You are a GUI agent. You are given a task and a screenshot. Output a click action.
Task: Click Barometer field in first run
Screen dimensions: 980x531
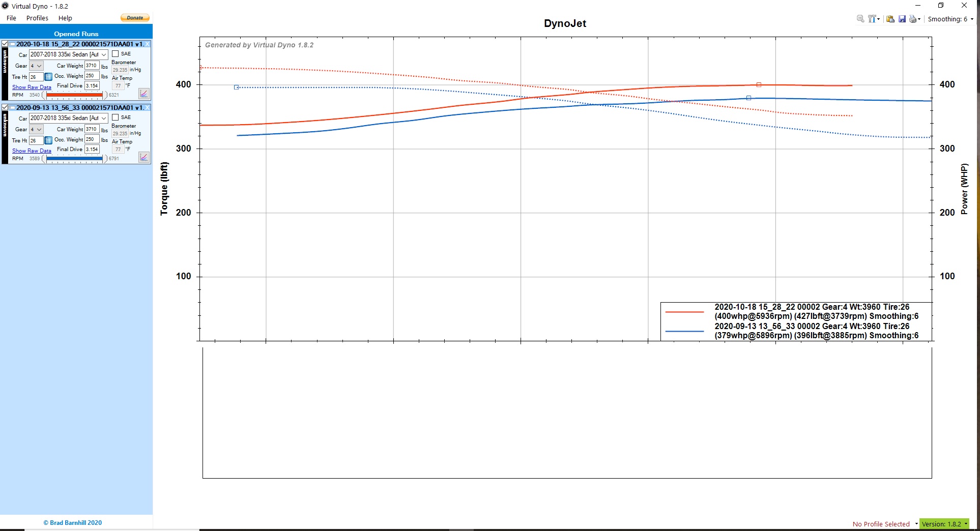coord(120,70)
